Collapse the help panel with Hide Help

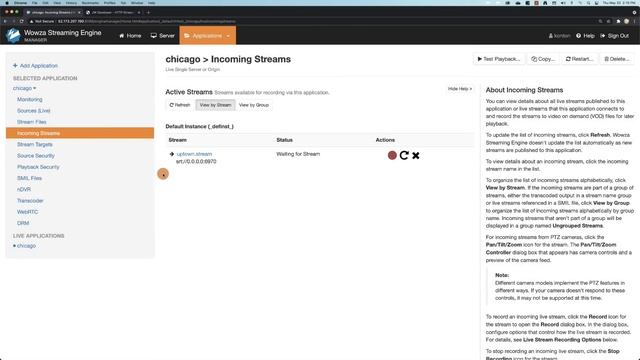click(x=460, y=89)
